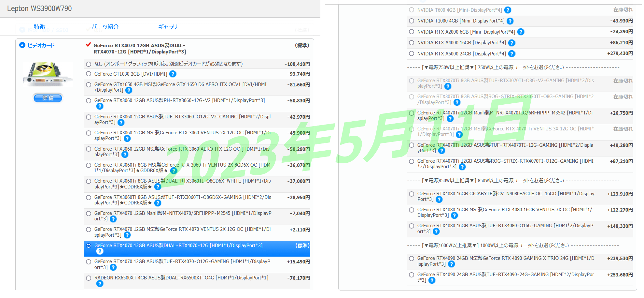Select GeForce GT1030 2GB radio button
644x298 pixels.
[x=89, y=74]
